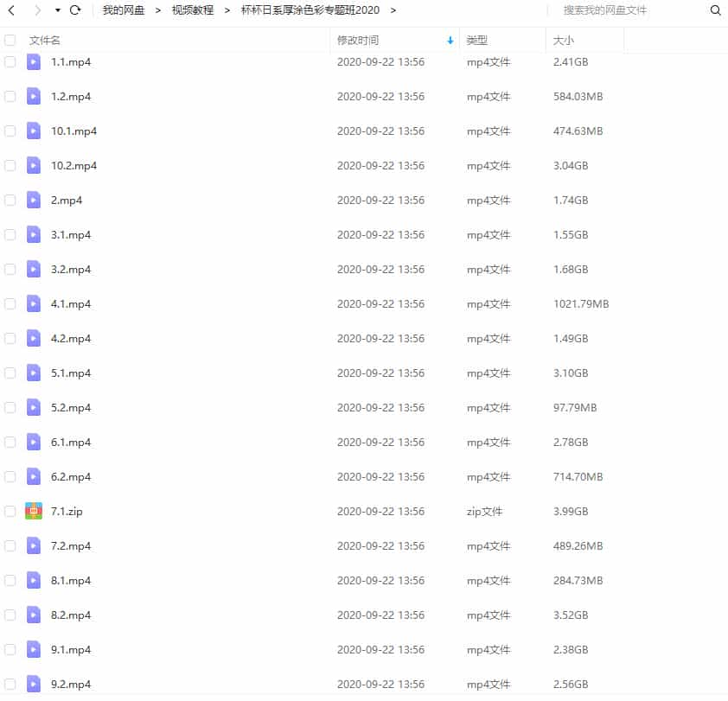Click the video icon of 4.1.mp4
This screenshot has width=728, height=701.
coord(34,304)
